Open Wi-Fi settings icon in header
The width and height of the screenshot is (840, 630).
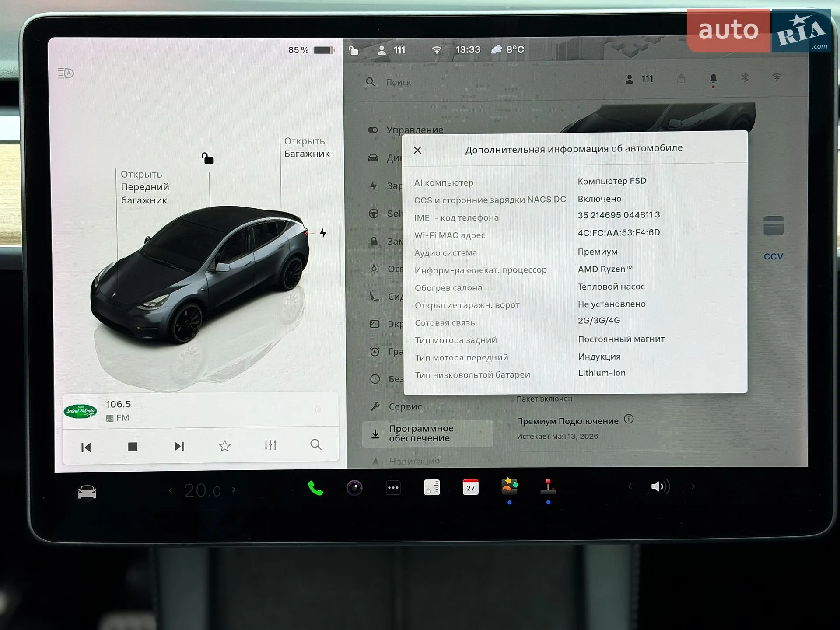(777, 77)
